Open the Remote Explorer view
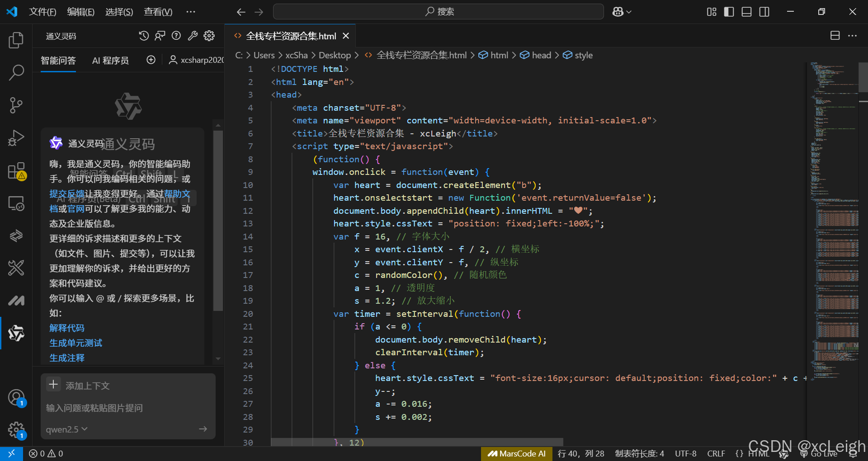This screenshot has width=868, height=461. [x=16, y=203]
